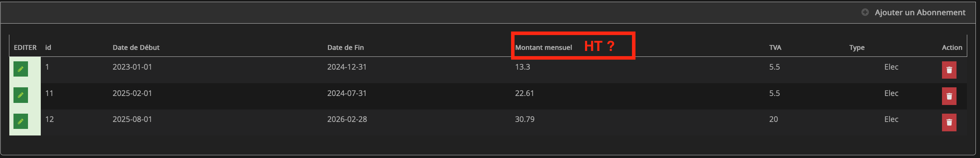The width and height of the screenshot is (980, 158).
Task: Click the 2026-02-28 end date cell
Action: tap(347, 120)
